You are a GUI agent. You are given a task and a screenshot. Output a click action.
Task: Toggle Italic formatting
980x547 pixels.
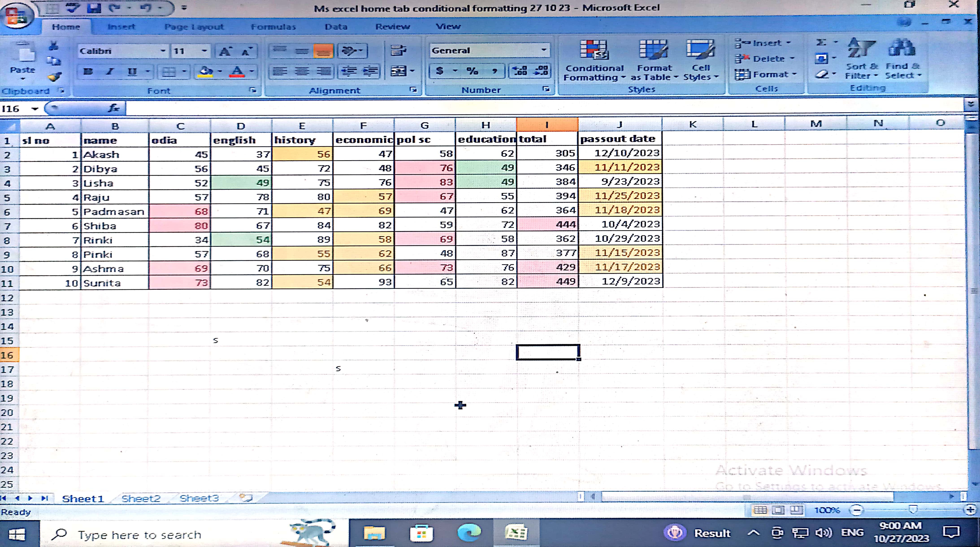pyautogui.click(x=110, y=72)
